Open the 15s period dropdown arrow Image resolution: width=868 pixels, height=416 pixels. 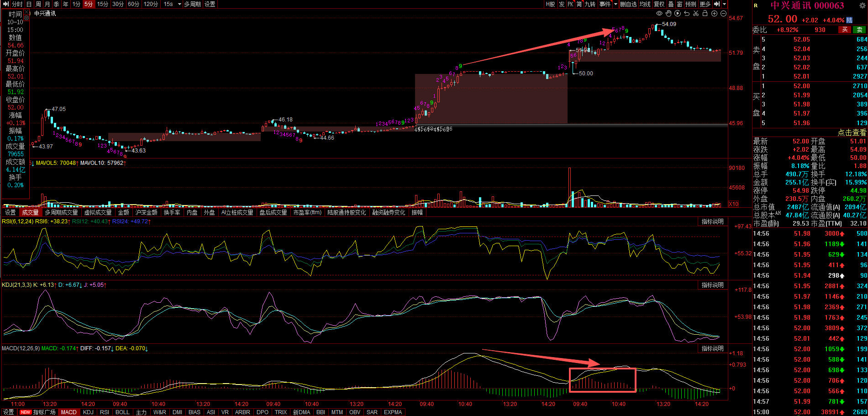179,4
